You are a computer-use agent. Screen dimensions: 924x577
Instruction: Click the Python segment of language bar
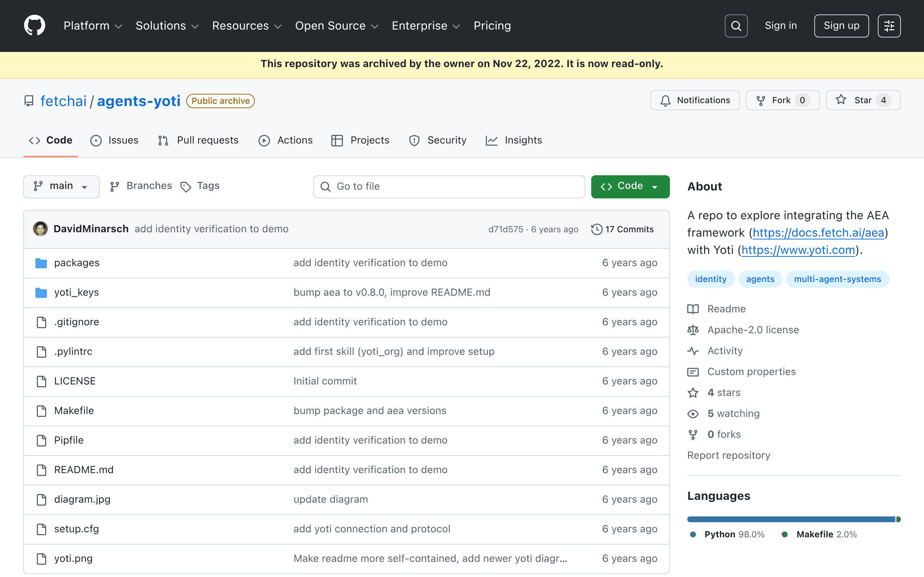[791, 519]
